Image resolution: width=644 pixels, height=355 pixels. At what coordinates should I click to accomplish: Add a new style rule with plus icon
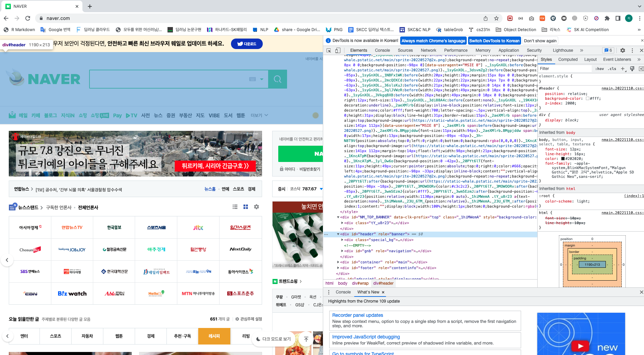tap(623, 69)
